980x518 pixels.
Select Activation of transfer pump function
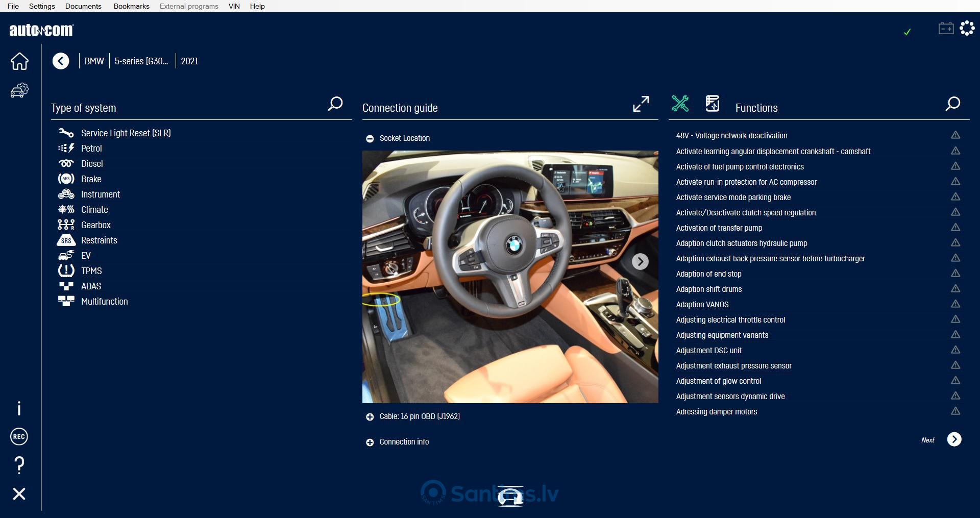[x=719, y=228]
